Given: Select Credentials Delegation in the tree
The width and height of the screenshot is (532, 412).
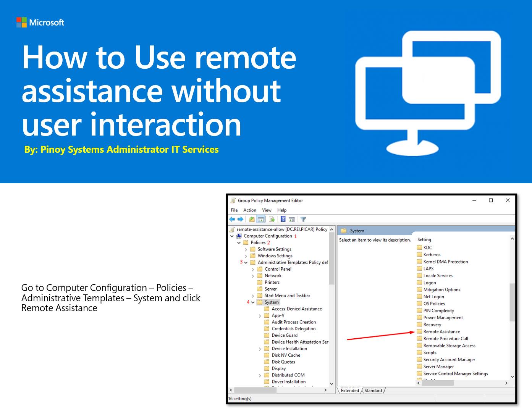Looking at the screenshot, I should (x=294, y=329).
